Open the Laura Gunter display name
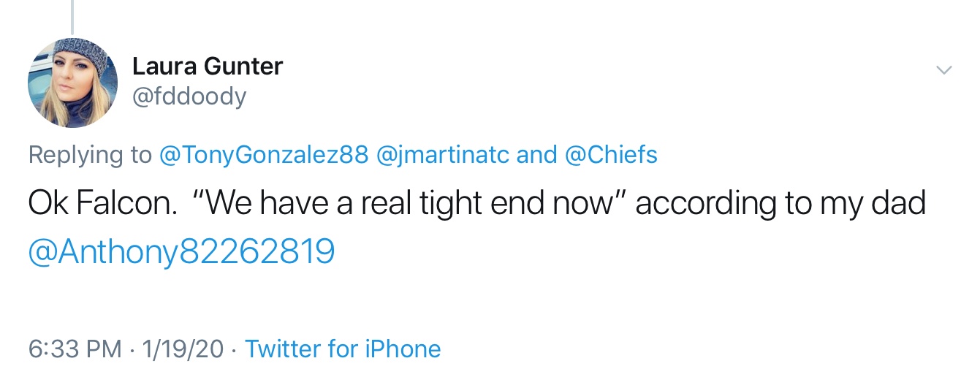 [207, 66]
